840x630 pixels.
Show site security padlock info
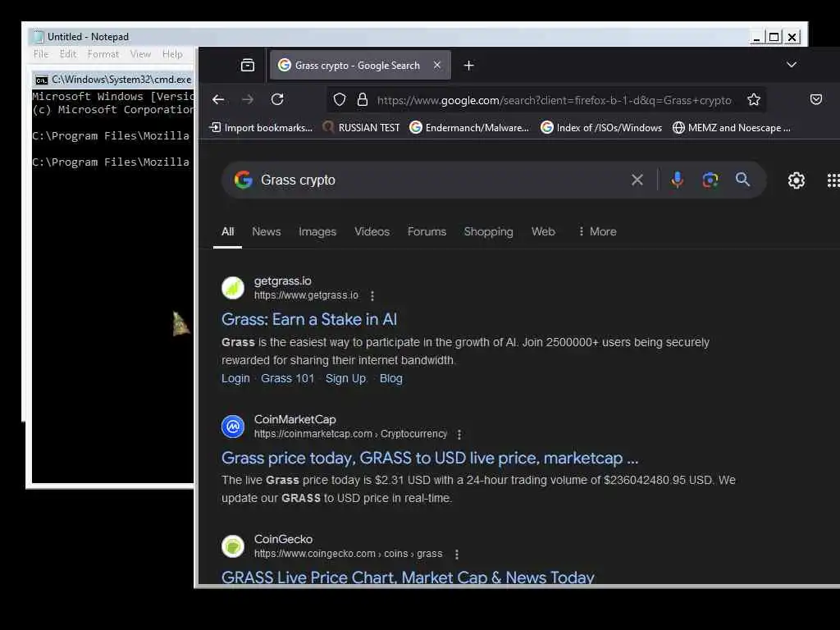point(363,99)
